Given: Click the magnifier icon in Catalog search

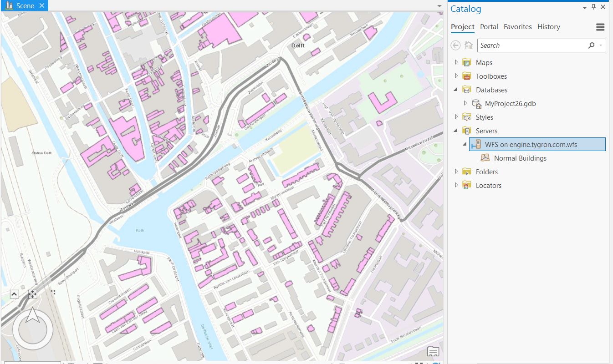Looking at the screenshot, I should click(591, 45).
